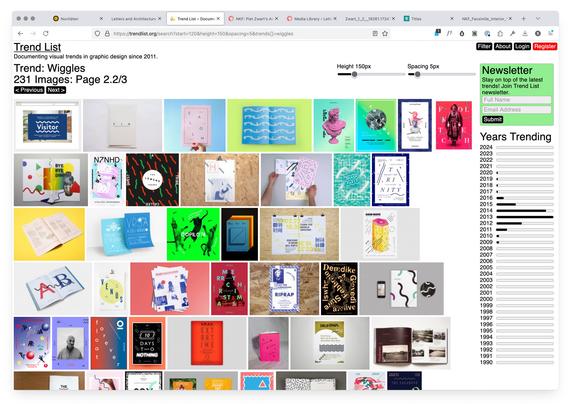
Task: Click the address bar URL field
Action: [240, 34]
